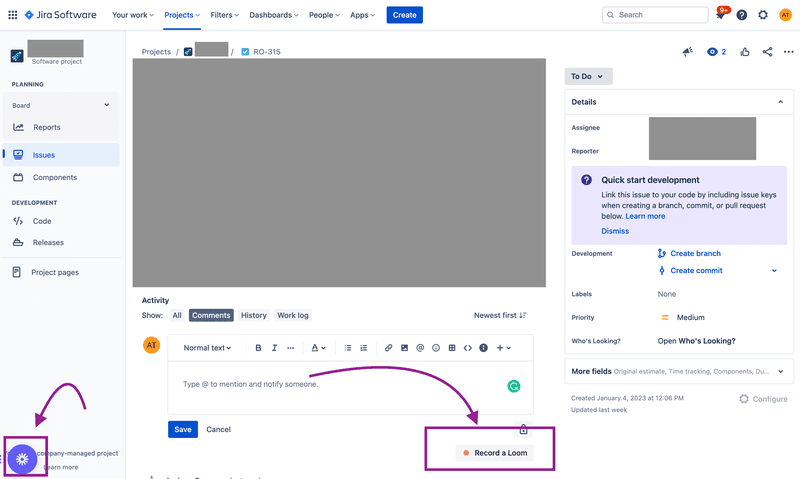The width and height of the screenshot is (800, 479).
Task: Open Releases in the sidebar
Action: click(x=61, y=242)
